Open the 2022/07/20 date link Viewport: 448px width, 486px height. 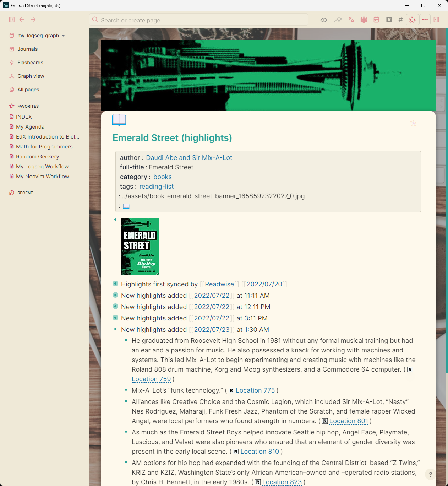(x=264, y=284)
